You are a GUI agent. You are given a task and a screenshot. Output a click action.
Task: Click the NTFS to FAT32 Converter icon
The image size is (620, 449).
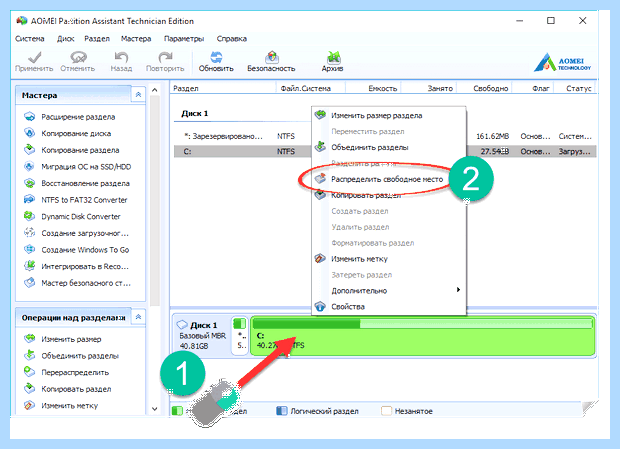coord(30,200)
